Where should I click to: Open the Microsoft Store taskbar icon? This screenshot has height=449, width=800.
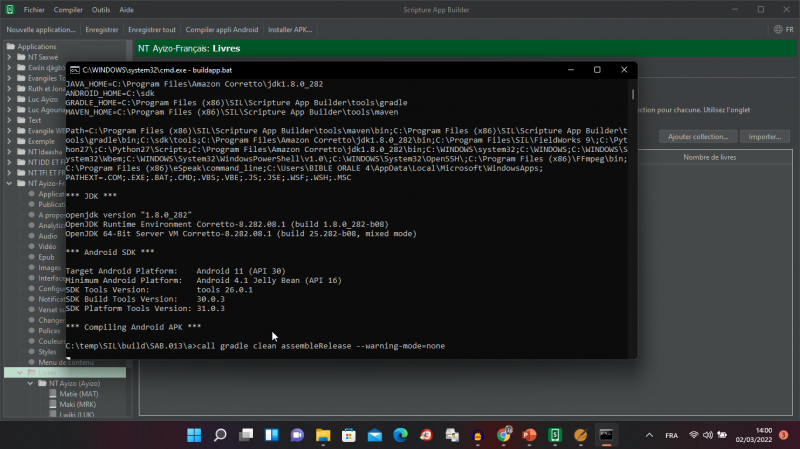coord(348,435)
